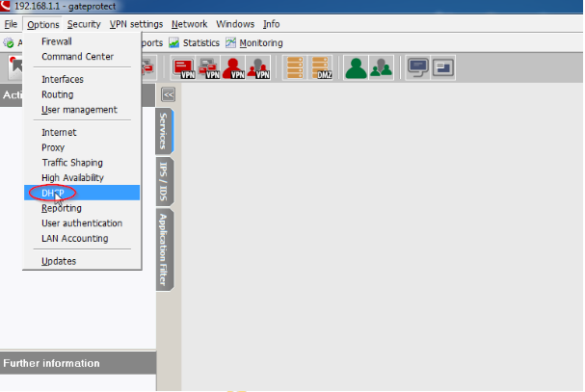Switch to the IPS / IDS tab
The image size is (585, 392).
[165, 180]
